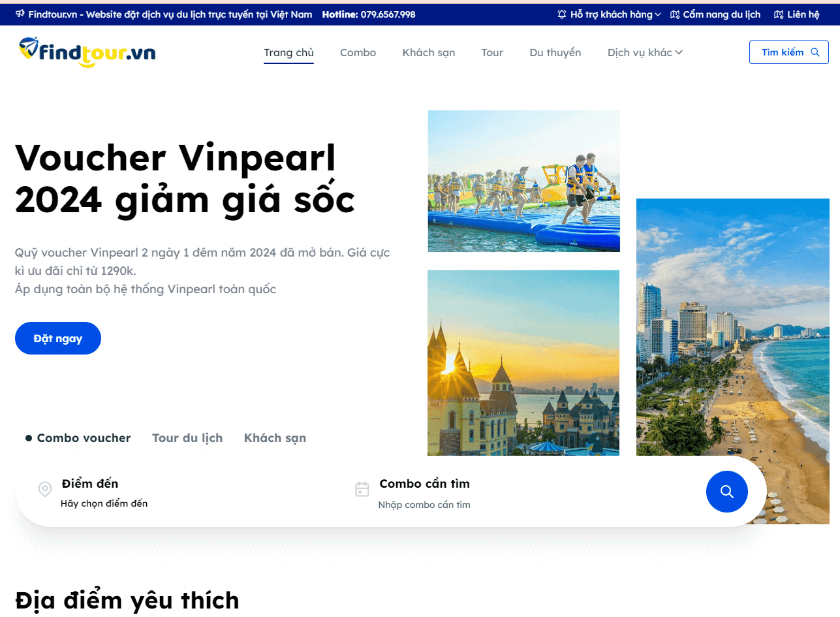Viewport: 840px width, 617px height.
Task: Click the Đặt ngay button
Action: tap(57, 338)
